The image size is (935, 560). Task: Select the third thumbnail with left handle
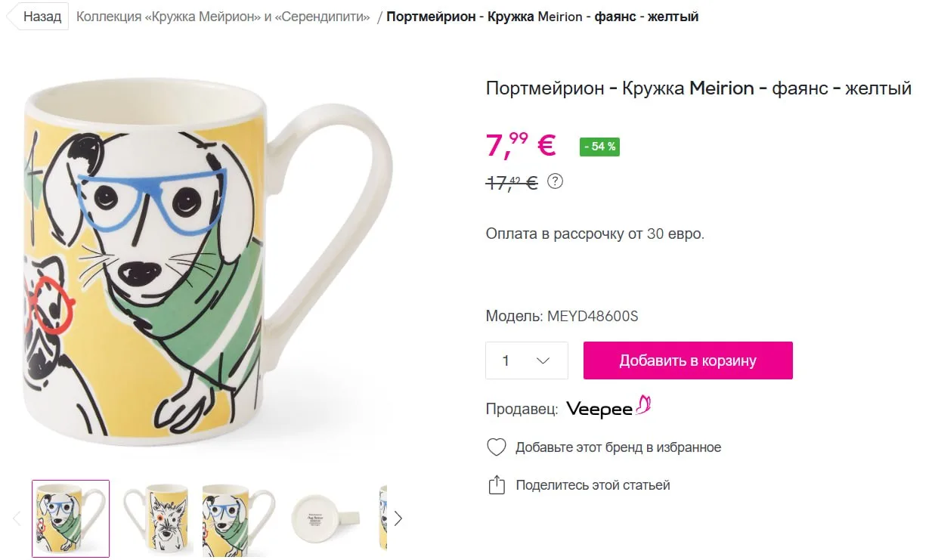point(238,518)
